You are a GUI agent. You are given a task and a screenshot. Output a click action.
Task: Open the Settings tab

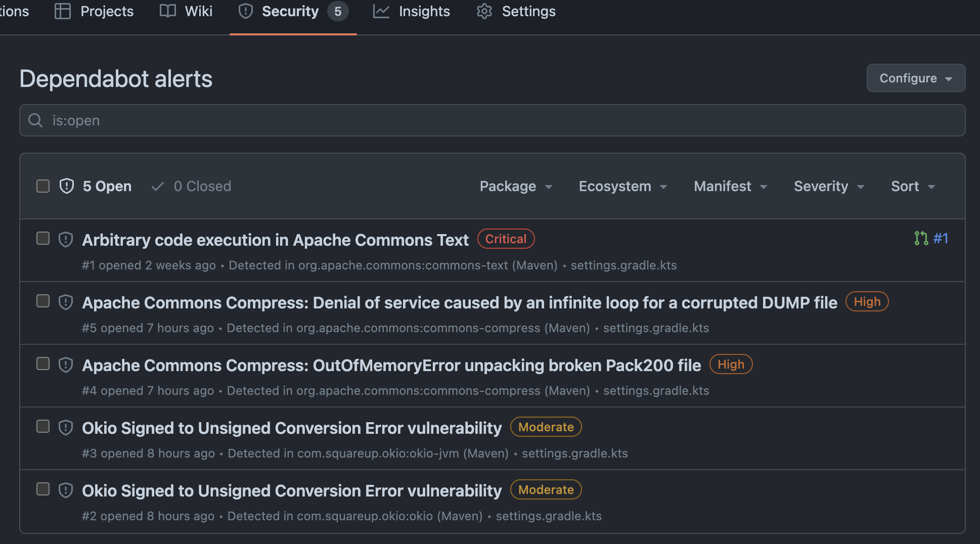(516, 11)
